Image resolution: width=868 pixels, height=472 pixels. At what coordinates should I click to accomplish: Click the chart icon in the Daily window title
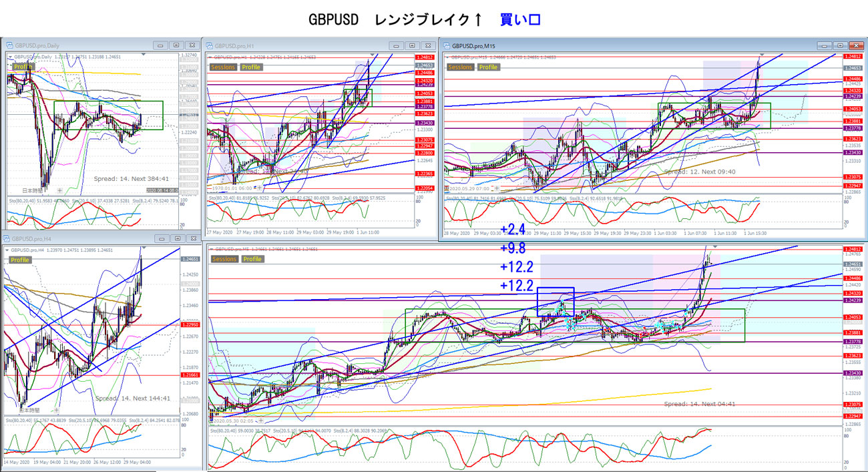click(10, 45)
